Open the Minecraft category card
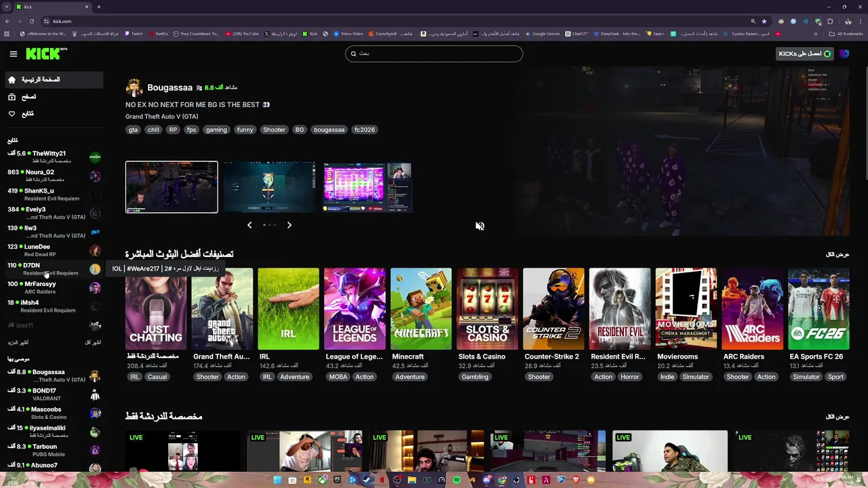Viewport: 868px width, 488px height. point(420,309)
